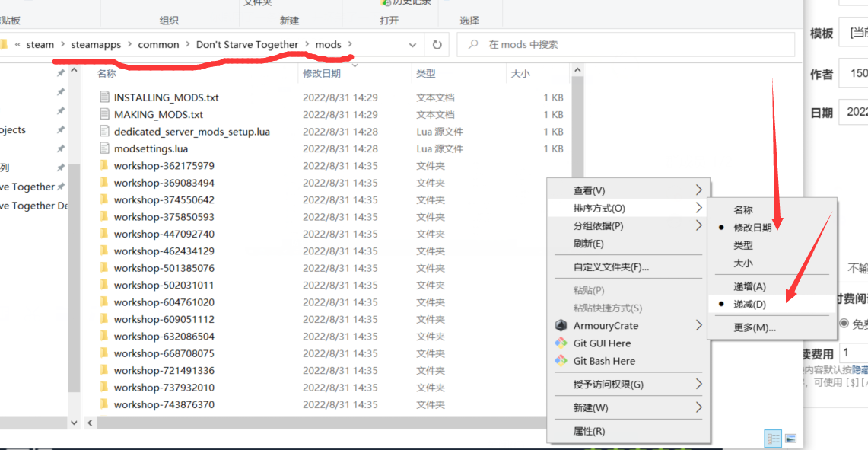The height and width of the screenshot is (450, 868).
Task: Click the steam breadcrumb segment
Action: [x=40, y=45]
